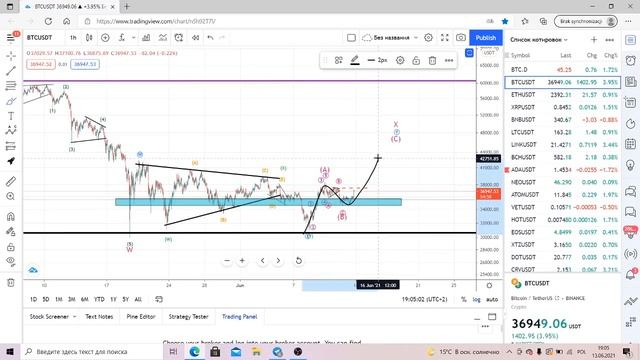Select the All date range
640x360 pixels.
coord(138,299)
